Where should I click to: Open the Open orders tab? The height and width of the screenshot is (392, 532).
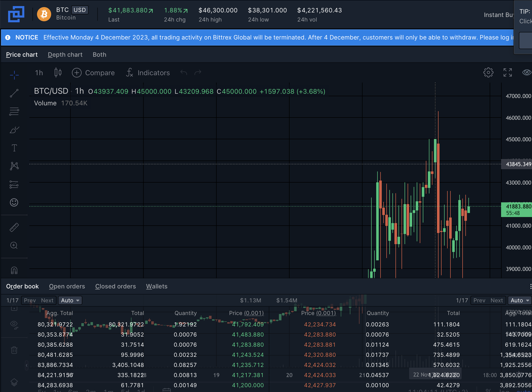coord(67,286)
